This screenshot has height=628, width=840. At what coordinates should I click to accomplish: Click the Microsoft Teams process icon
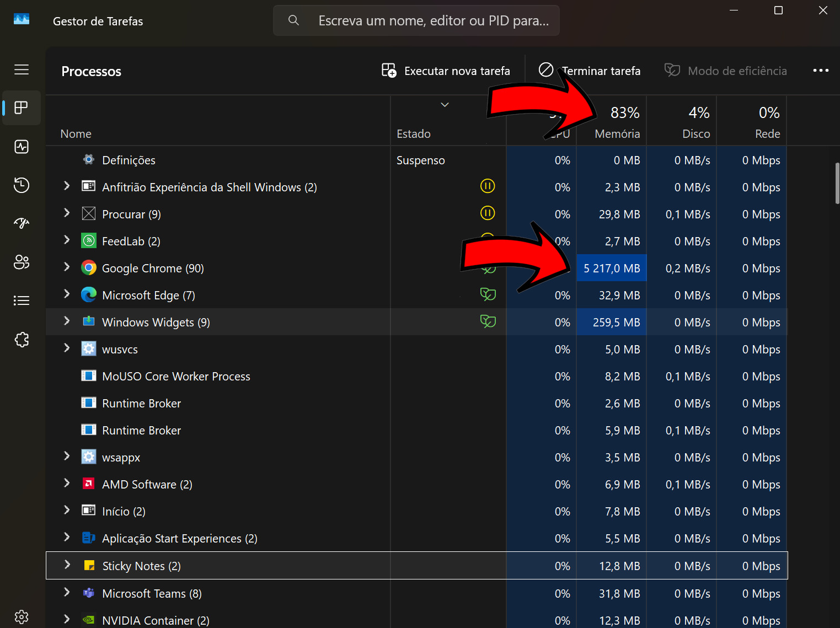pyautogui.click(x=89, y=593)
